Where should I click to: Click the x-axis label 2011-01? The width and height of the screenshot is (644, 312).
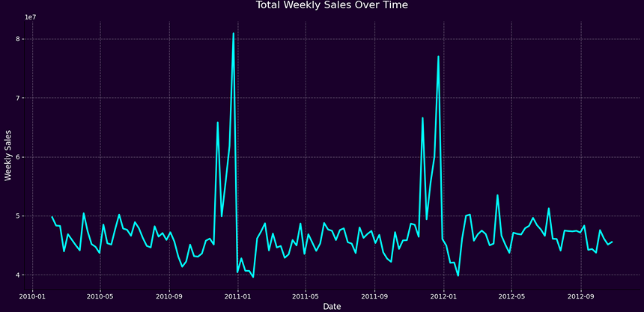238,296
